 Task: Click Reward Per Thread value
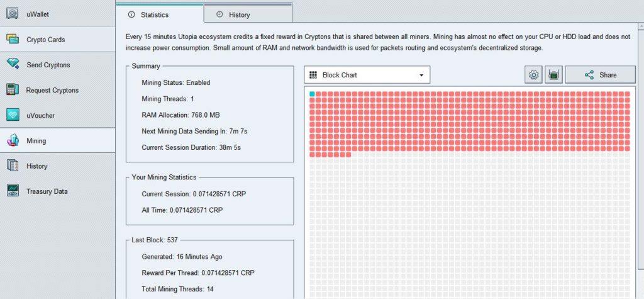228,273
